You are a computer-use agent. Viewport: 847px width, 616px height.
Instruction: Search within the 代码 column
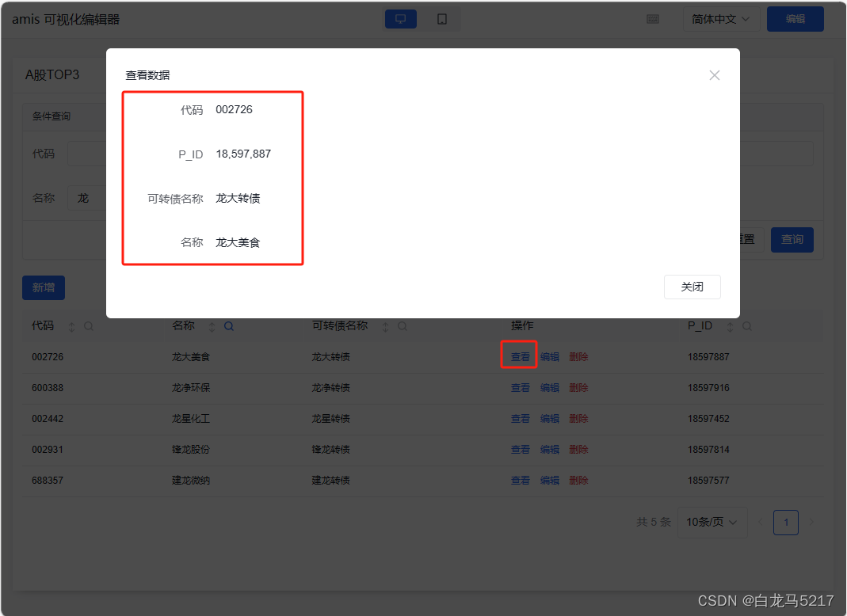coord(89,326)
